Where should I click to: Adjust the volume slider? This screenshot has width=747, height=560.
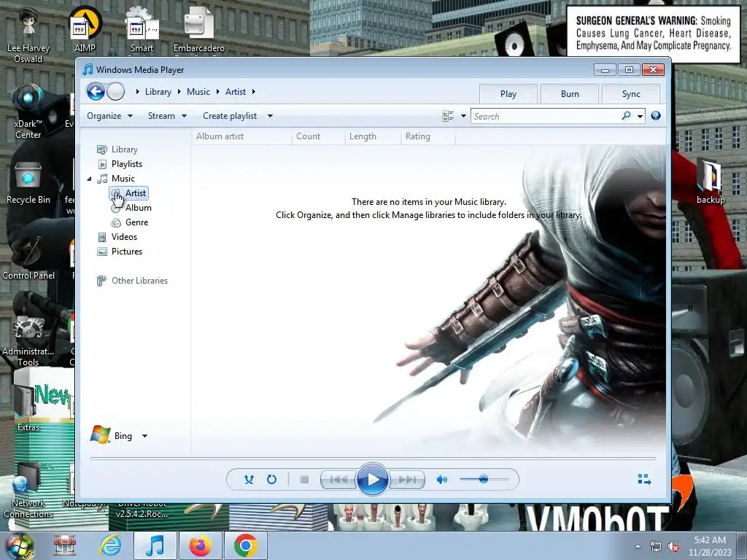pos(483,479)
